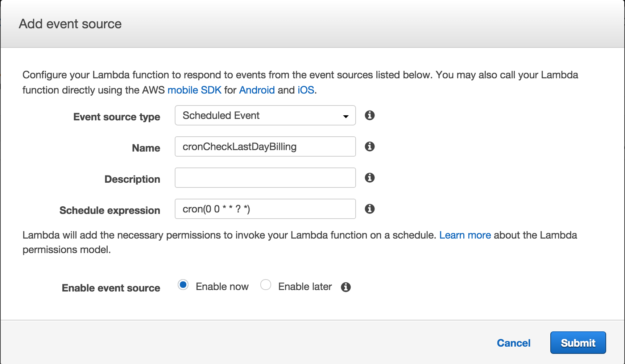625x364 pixels.
Task: Open the Event source type dropdown
Action: [265, 115]
